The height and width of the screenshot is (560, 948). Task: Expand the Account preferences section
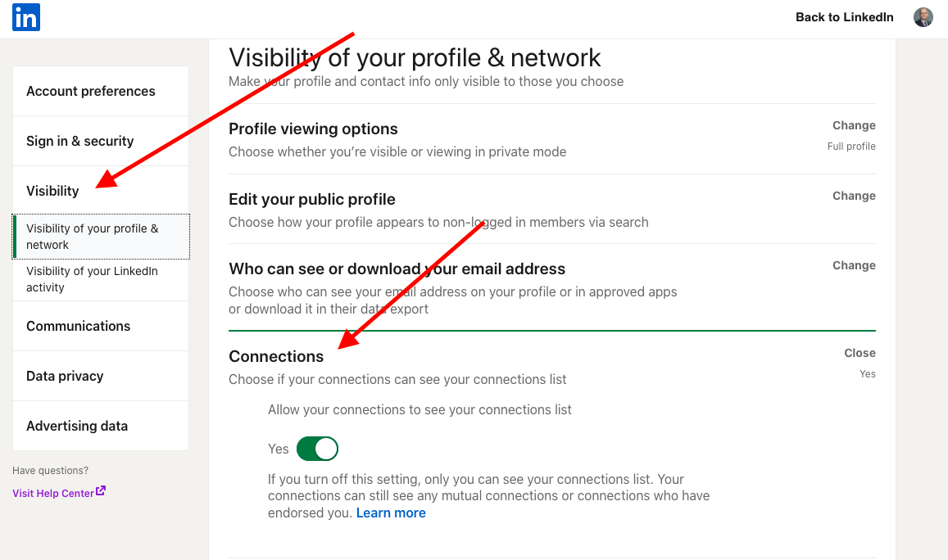(91, 91)
